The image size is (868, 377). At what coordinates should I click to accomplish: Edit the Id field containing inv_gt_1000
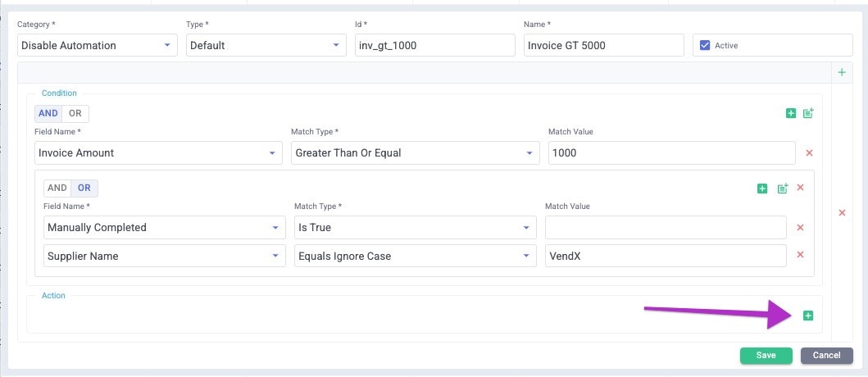435,45
